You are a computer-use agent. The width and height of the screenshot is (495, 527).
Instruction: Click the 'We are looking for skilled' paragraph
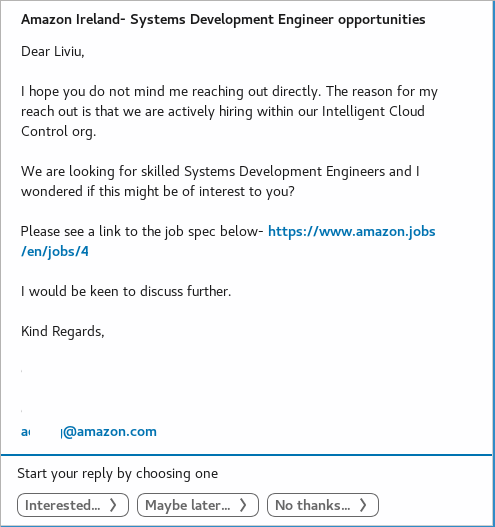(x=220, y=181)
